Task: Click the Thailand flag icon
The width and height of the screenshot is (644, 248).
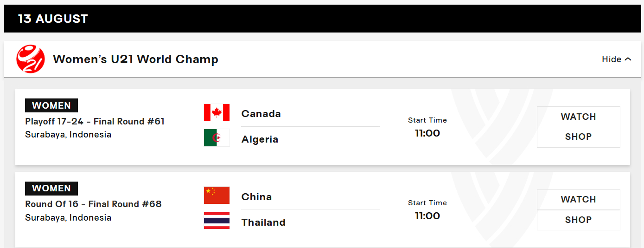Action: point(217,221)
